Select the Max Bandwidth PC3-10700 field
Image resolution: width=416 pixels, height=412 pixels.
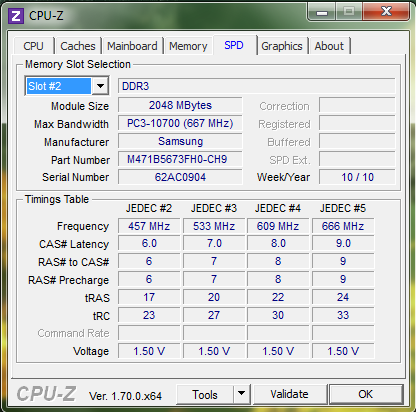[180, 123]
